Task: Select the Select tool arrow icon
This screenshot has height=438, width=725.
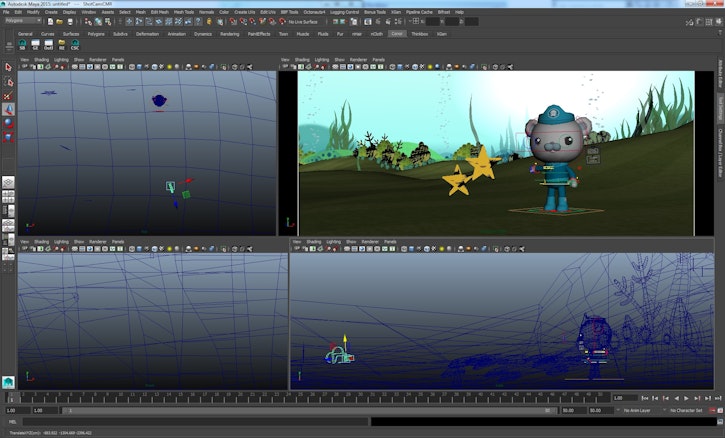Action: (8, 68)
